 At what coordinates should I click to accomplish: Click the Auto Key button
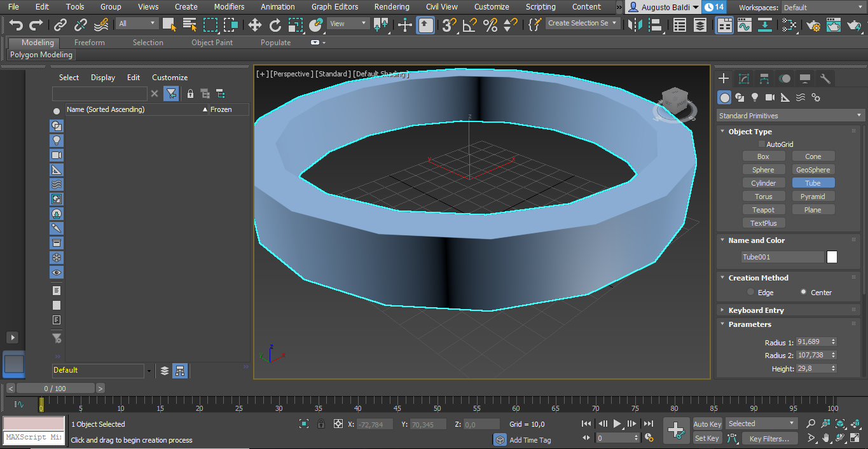tap(707, 424)
